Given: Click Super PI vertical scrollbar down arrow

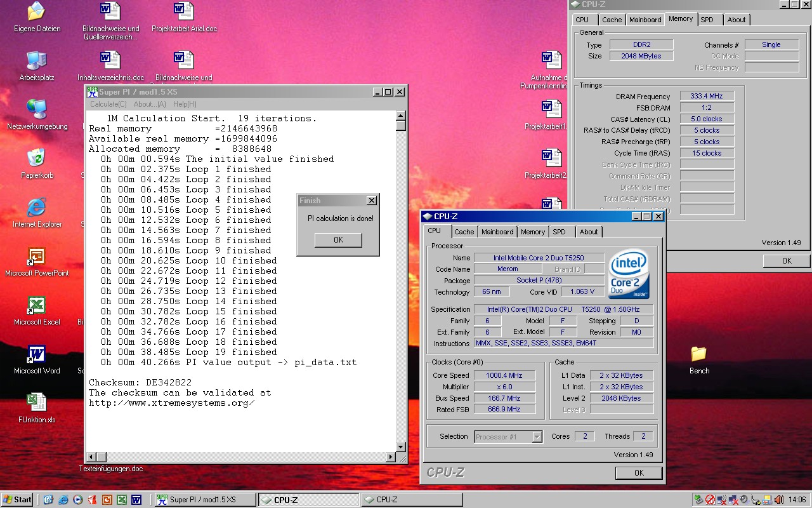Looking at the screenshot, I should coord(401,447).
